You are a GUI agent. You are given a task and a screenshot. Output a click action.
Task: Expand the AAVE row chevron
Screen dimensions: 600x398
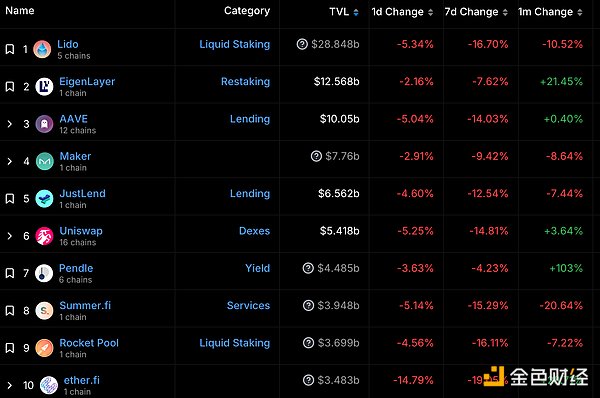tap(10, 124)
